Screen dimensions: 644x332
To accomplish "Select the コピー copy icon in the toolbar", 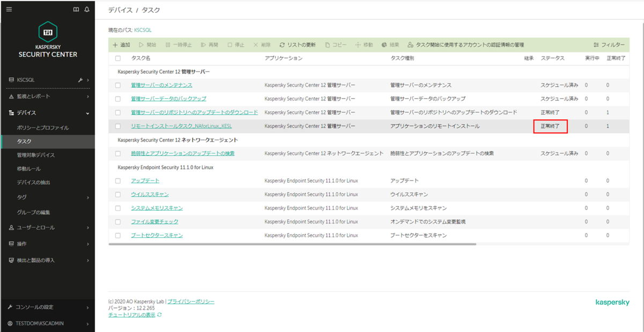I will [x=328, y=45].
